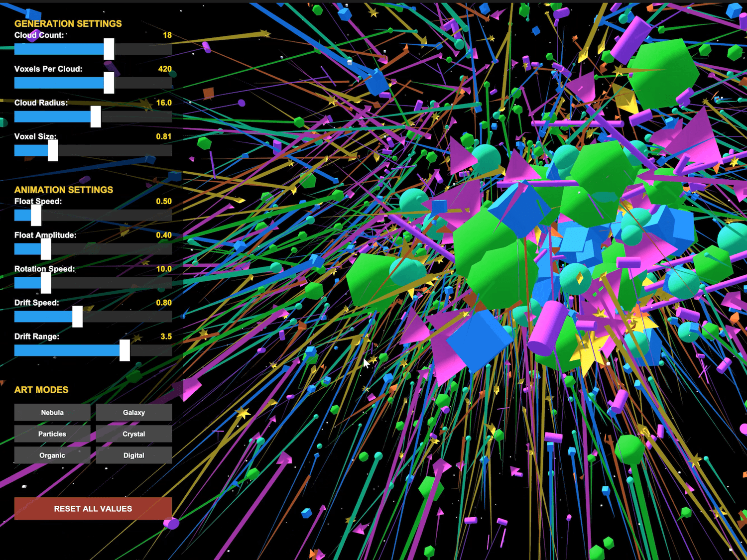Click the Rotation Speed value 10.0
747x560 pixels.
click(x=164, y=269)
